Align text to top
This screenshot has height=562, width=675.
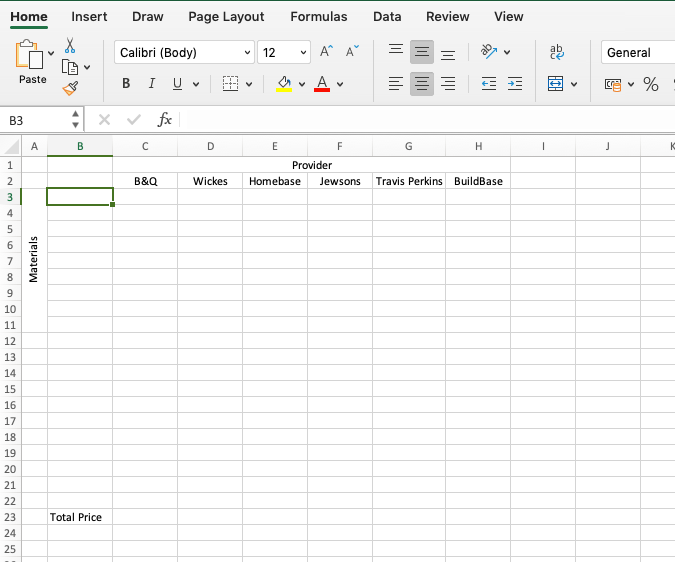point(396,52)
